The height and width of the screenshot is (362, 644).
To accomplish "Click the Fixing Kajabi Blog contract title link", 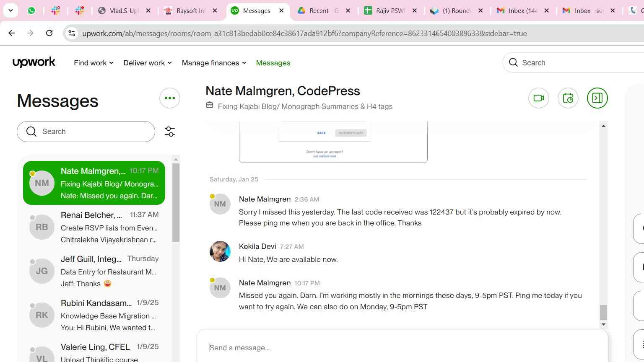I will [305, 106].
